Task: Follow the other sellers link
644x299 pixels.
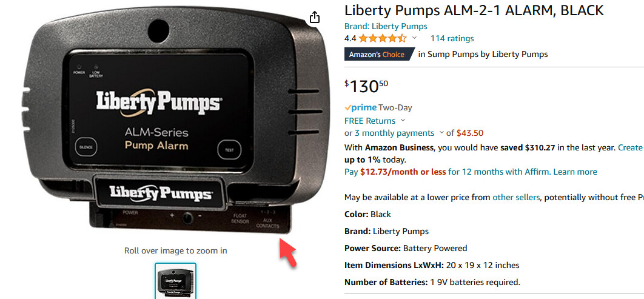Action: pyautogui.click(x=516, y=197)
